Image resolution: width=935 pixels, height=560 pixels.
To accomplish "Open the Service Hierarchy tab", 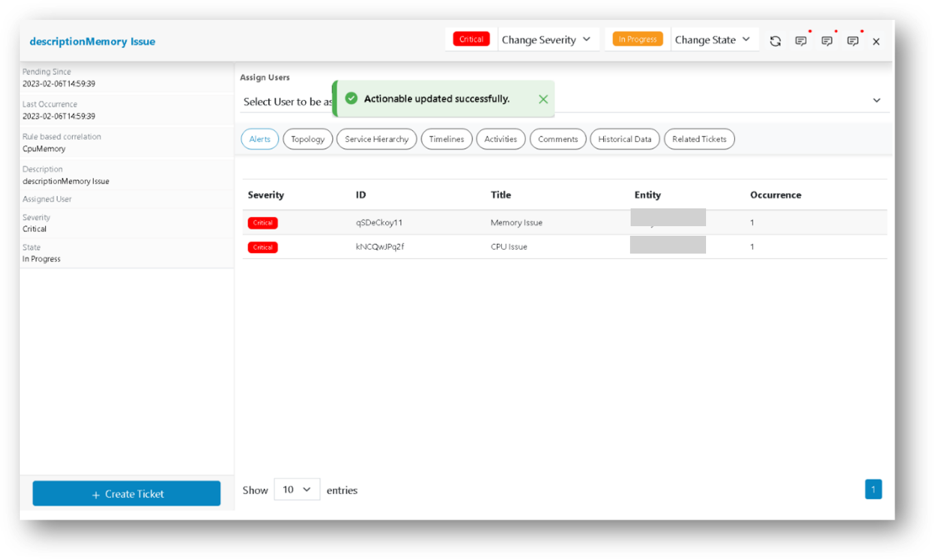I will click(x=376, y=139).
